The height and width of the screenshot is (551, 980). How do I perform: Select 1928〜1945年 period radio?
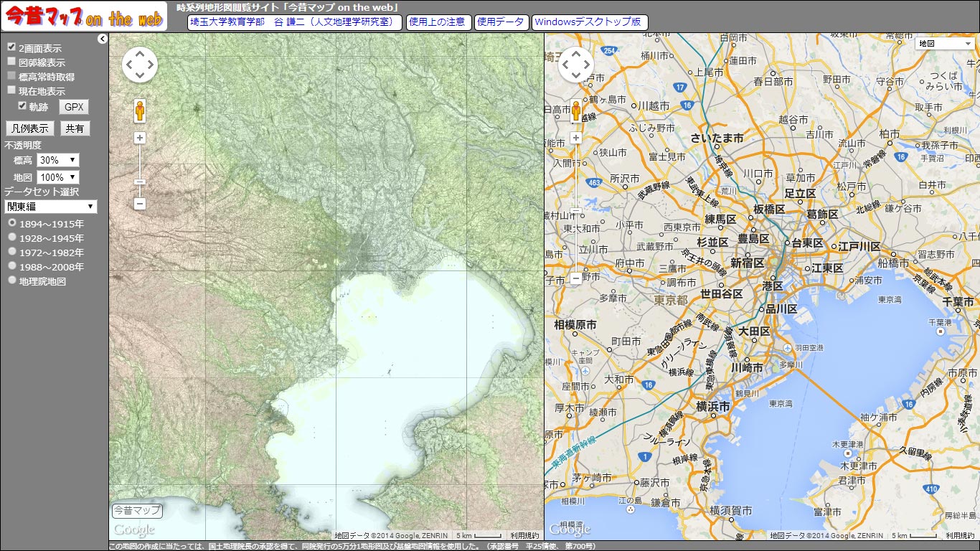click(x=12, y=237)
